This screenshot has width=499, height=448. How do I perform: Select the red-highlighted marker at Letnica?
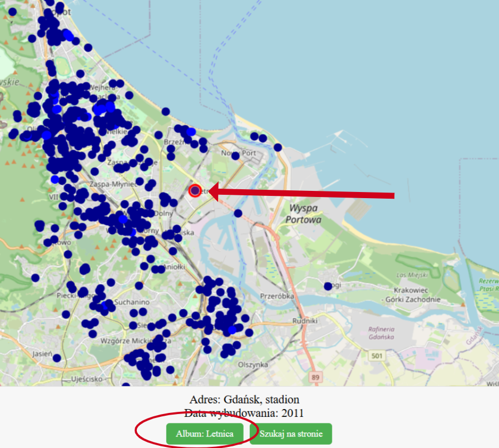click(x=195, y=191)
